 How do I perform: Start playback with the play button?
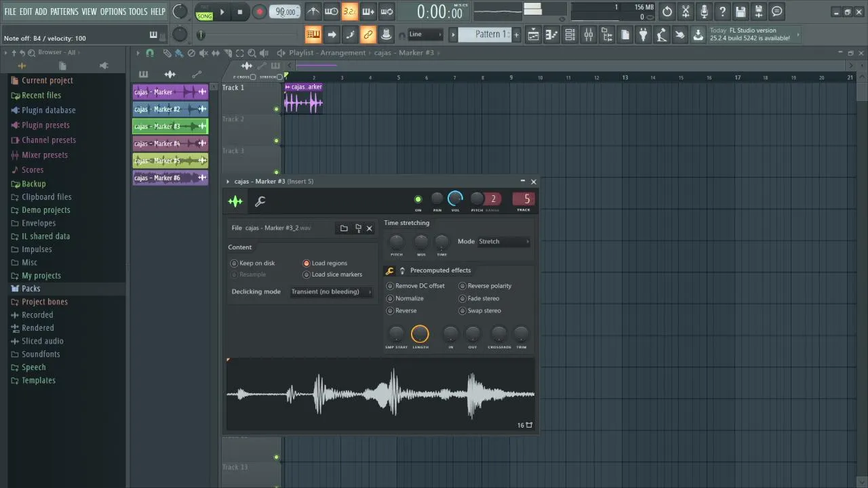[x=222, y=12]
